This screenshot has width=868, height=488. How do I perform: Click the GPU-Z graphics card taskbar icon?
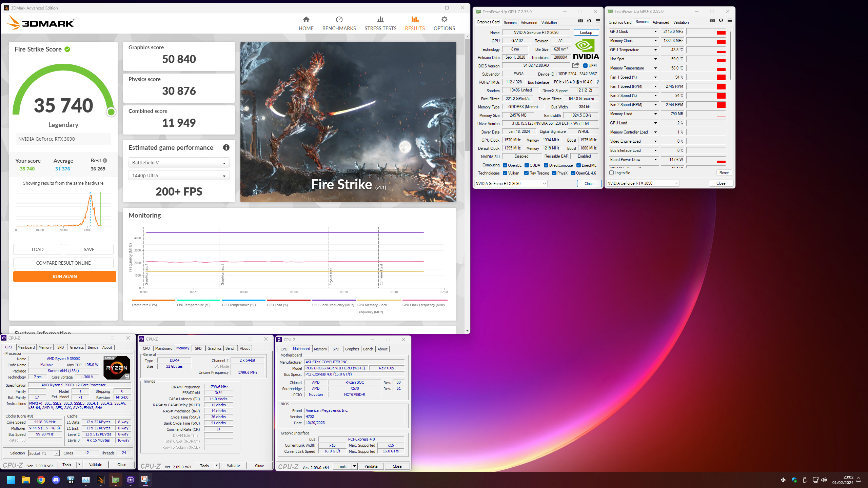point(116,480)
